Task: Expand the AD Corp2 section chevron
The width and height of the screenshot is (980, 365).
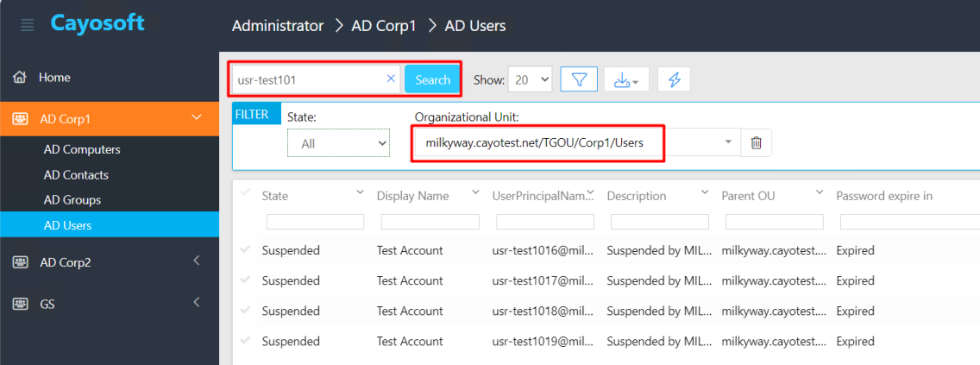Action: tap(197, 260)
